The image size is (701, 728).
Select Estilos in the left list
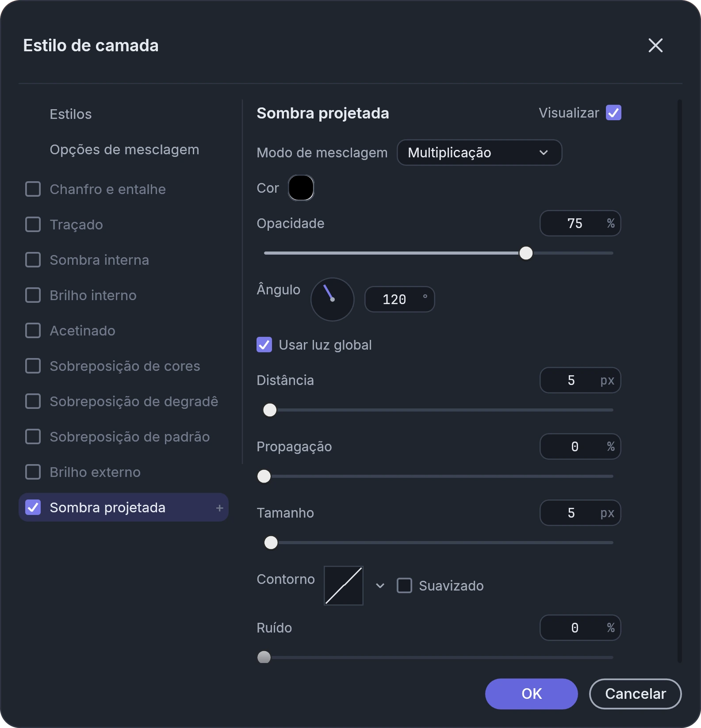point(71,114)
